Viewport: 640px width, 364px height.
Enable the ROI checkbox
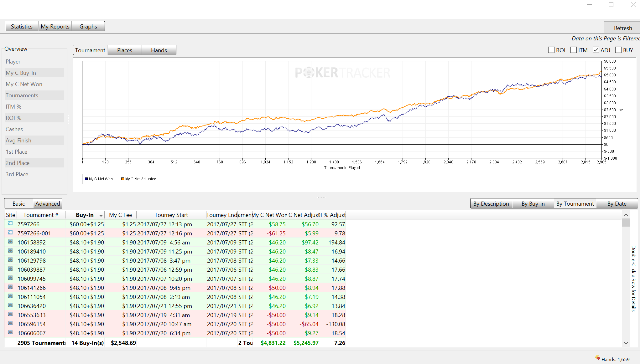point(551,50)
